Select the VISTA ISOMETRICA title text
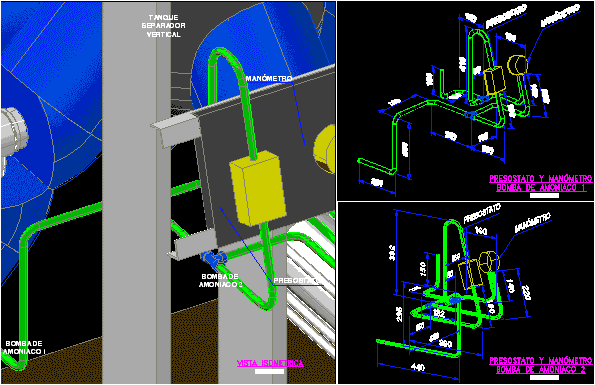 tap(270, 363)
